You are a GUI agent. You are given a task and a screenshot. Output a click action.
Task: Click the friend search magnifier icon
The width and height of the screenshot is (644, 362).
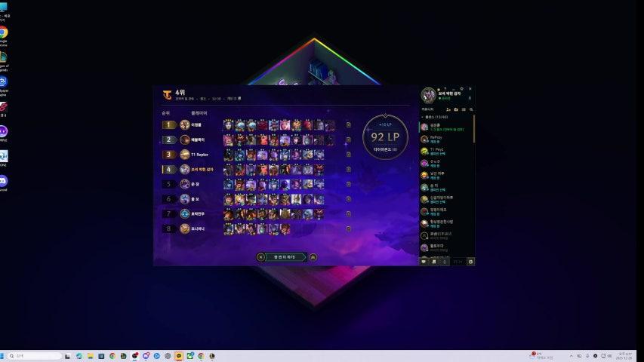[x=471, y=109]
